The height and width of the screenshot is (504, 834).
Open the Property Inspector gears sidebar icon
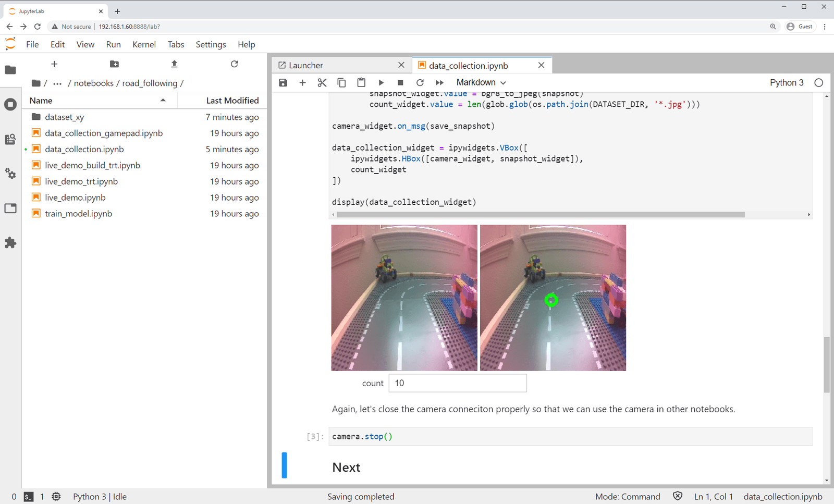(10, 174)
